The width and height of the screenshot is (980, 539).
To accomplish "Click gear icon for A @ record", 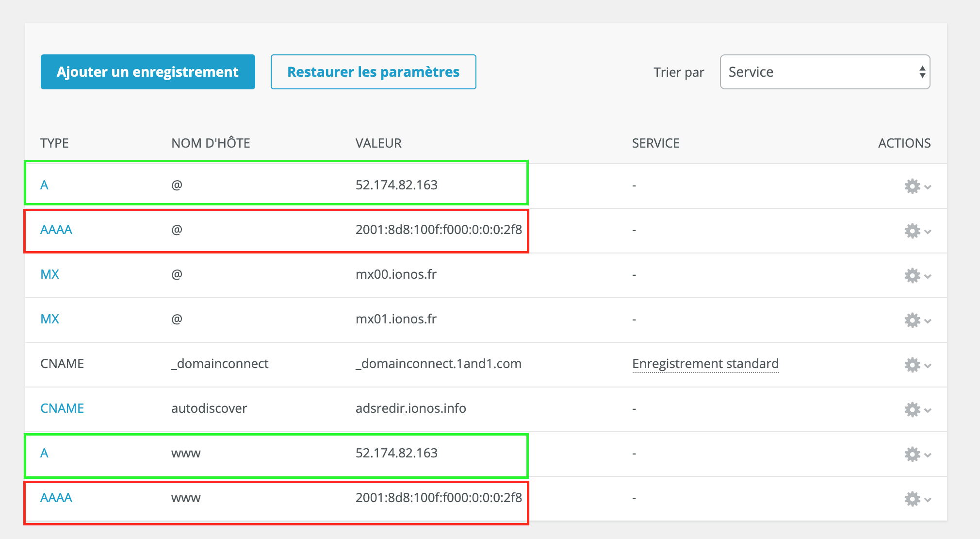I will coord(912,186).
